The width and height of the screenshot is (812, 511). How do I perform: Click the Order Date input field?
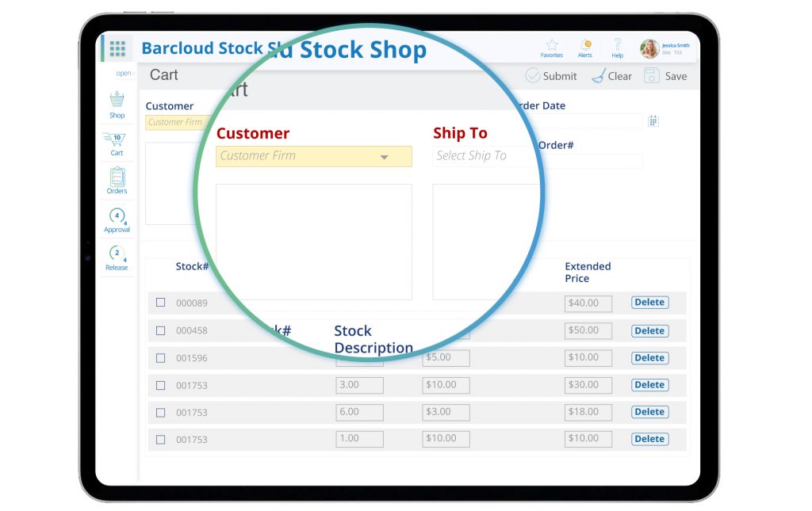point(592,121)
